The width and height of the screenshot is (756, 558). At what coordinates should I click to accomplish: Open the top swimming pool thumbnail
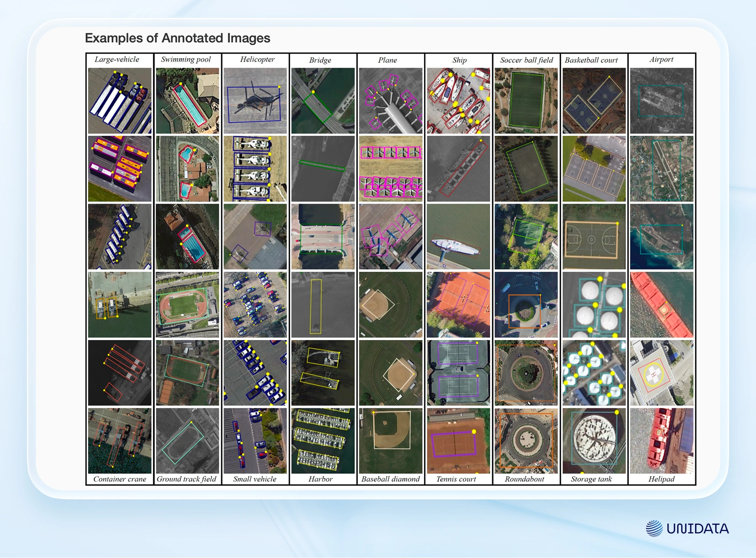(187, 101)
